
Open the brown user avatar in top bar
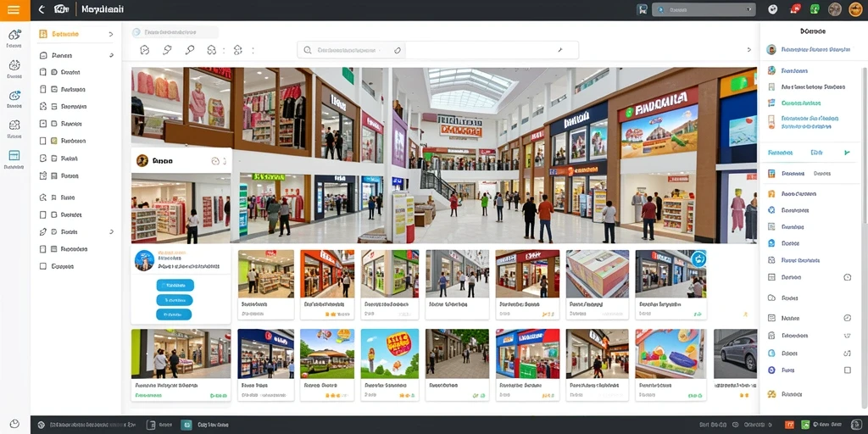834,9
